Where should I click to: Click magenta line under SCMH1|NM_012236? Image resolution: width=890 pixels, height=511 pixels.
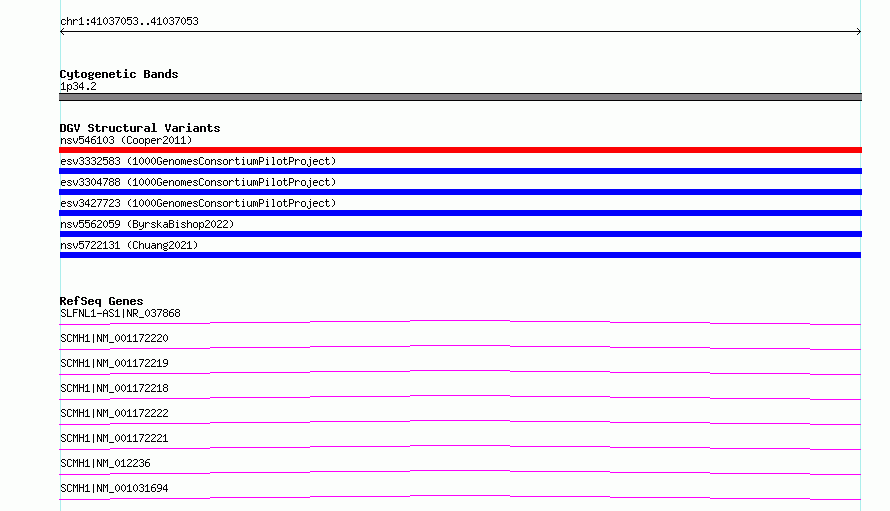(x=460, y=472)
